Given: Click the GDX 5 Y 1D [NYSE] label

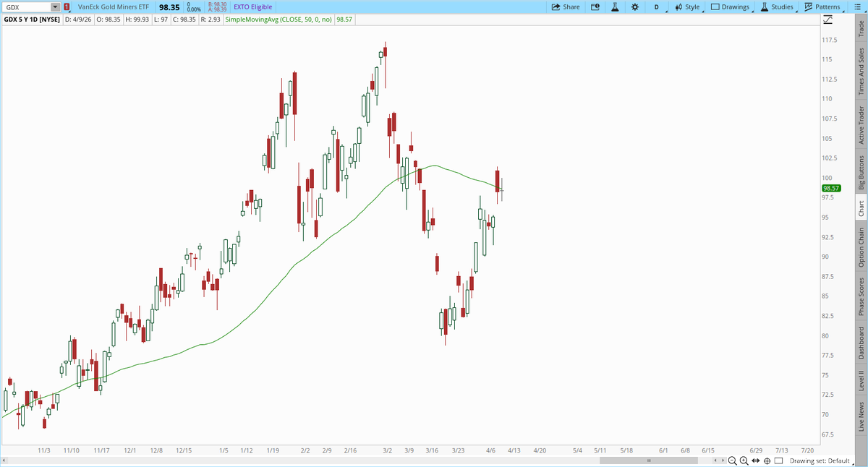Looking at the screenshot, I should [x=32, y=20].
